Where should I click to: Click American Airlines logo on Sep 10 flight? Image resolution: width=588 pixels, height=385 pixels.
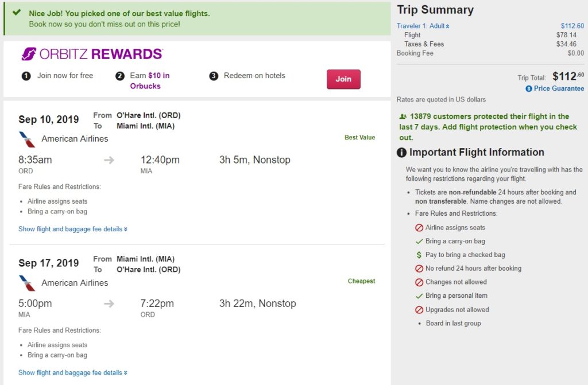[x=27, y=139]
